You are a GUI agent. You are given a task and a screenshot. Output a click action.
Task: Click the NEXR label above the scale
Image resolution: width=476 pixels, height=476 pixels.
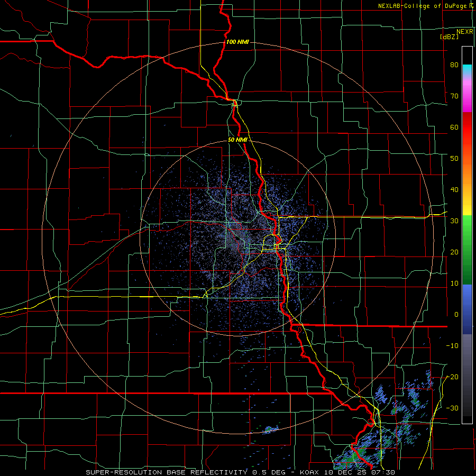pos(464,31)
